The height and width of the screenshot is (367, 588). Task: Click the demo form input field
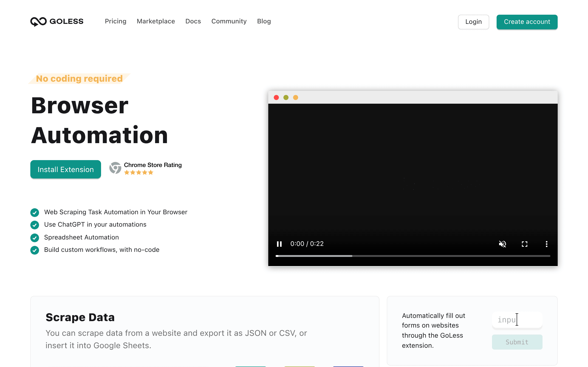coord(517,320)
